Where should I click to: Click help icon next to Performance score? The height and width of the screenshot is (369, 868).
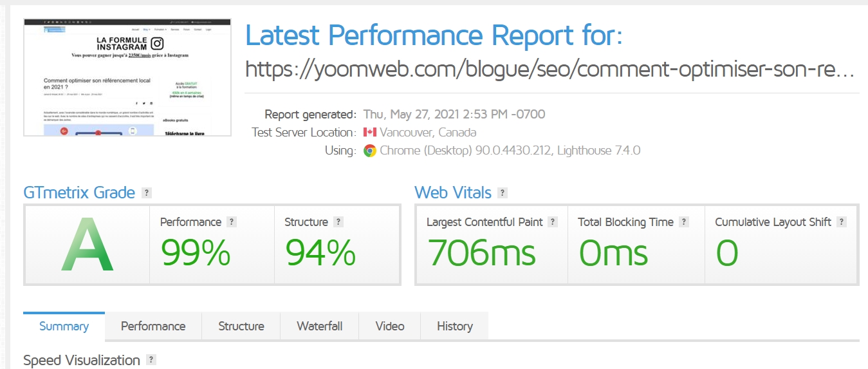pos(232,222)
